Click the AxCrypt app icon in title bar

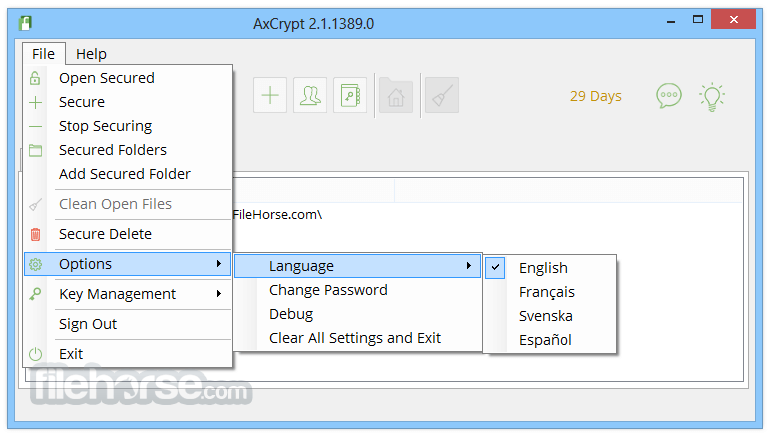click(25, 23)
